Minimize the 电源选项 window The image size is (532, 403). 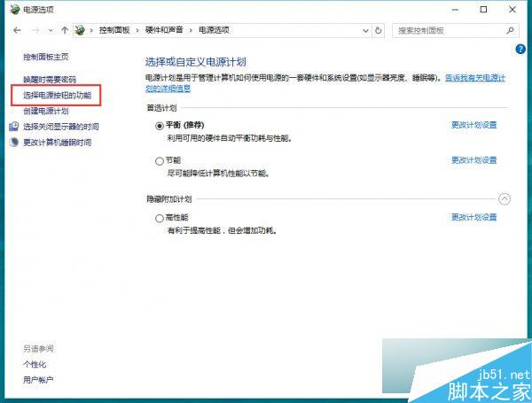tap(455, 10)
